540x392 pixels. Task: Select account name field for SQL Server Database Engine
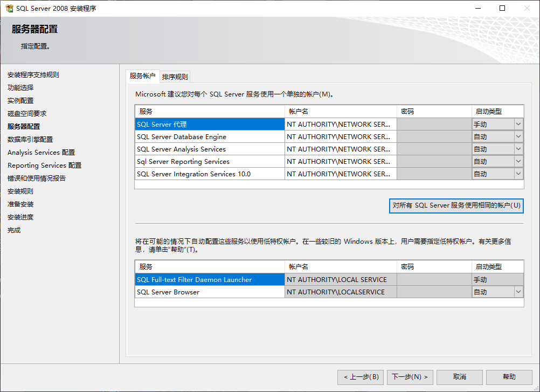click(x=341, y=137)
